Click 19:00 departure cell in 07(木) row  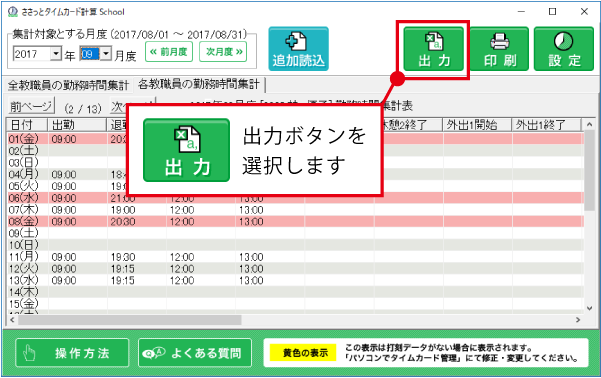(137, 210)
